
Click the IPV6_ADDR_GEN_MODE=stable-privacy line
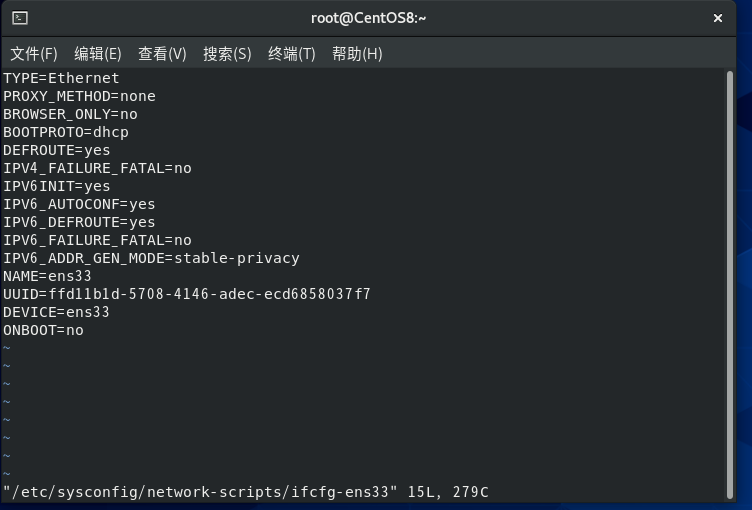tap(151, 258)
